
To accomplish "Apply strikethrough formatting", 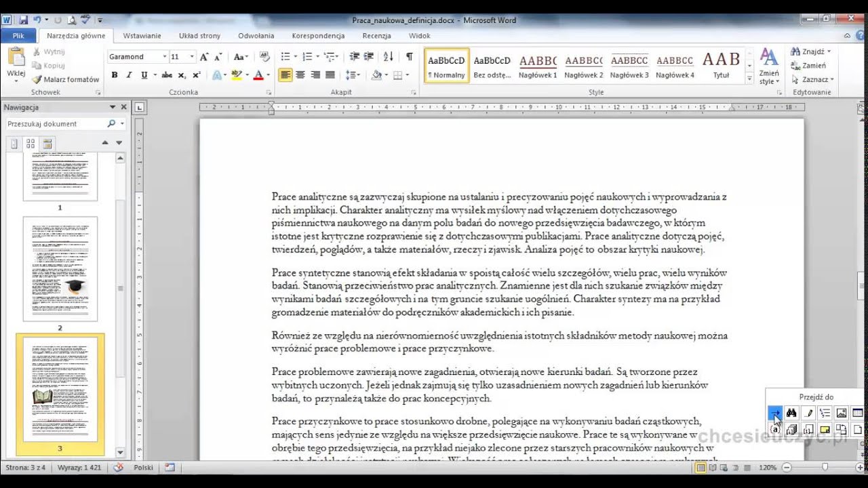I will point(167,75).
